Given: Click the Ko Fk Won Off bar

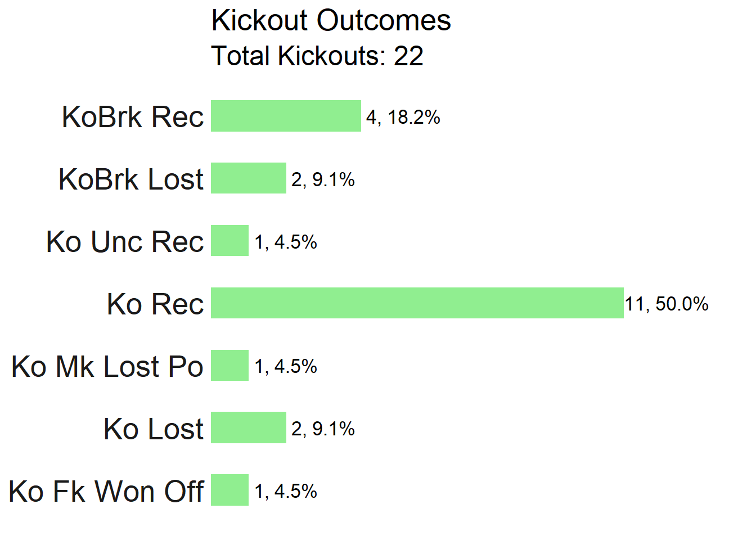Looking at the screenshot, I should [x=229, y=490].
